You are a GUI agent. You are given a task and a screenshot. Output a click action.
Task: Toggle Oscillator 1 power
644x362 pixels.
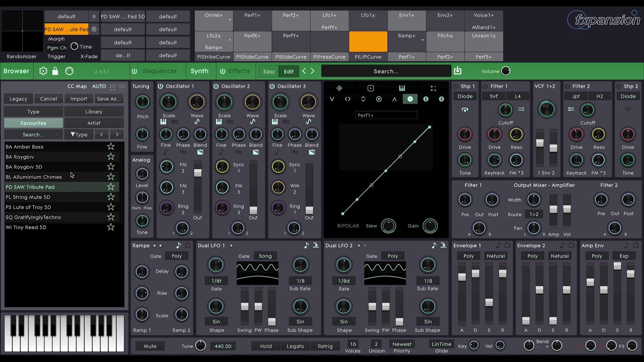160,86
